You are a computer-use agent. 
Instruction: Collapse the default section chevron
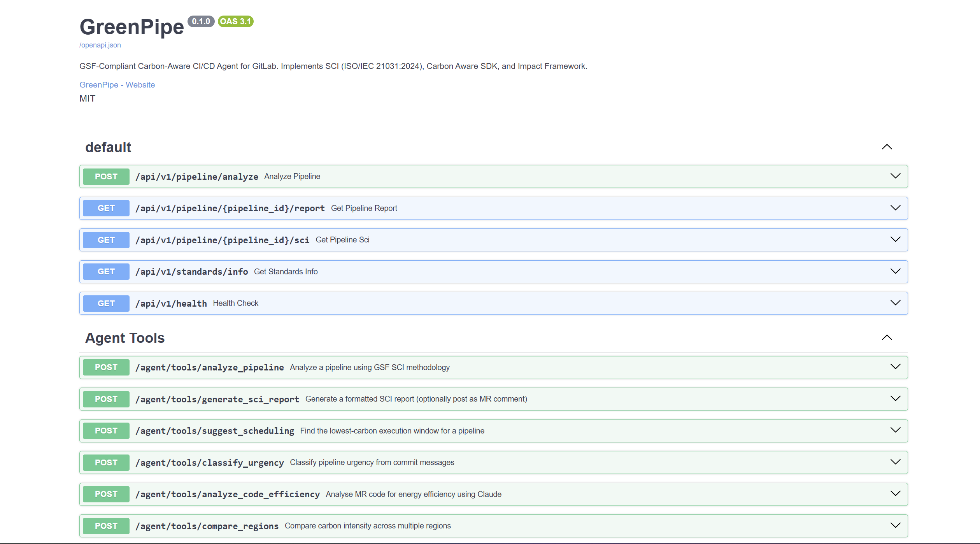click(887, 147)
